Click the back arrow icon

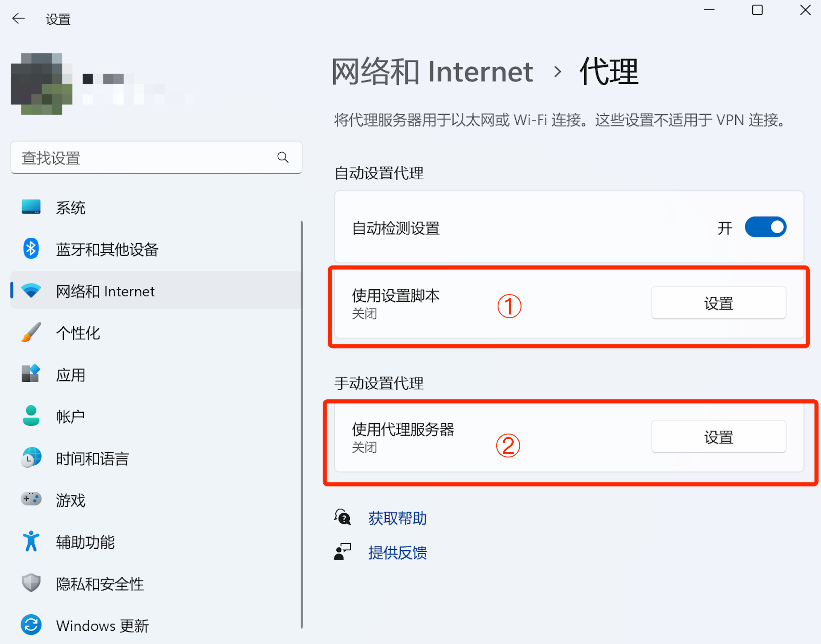18,18
